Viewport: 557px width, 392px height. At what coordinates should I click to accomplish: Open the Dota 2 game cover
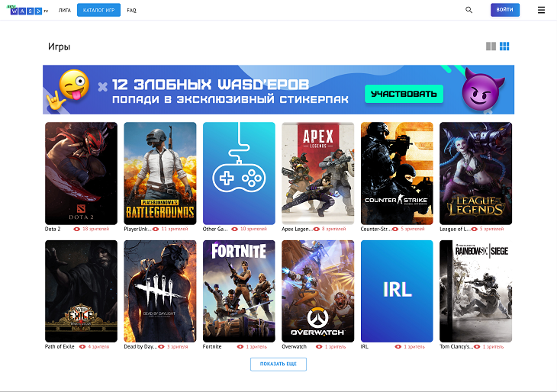click(81, 173)
